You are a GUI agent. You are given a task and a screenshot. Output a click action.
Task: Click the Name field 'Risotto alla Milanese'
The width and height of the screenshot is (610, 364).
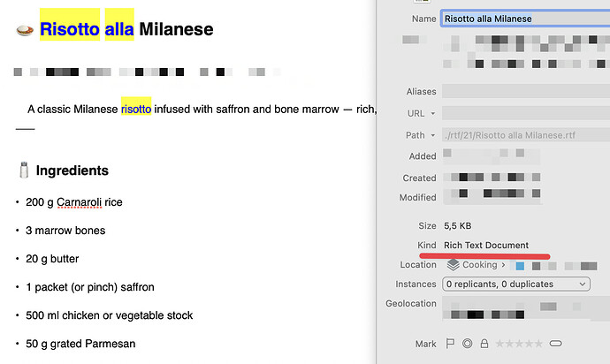tap(523, 19)
